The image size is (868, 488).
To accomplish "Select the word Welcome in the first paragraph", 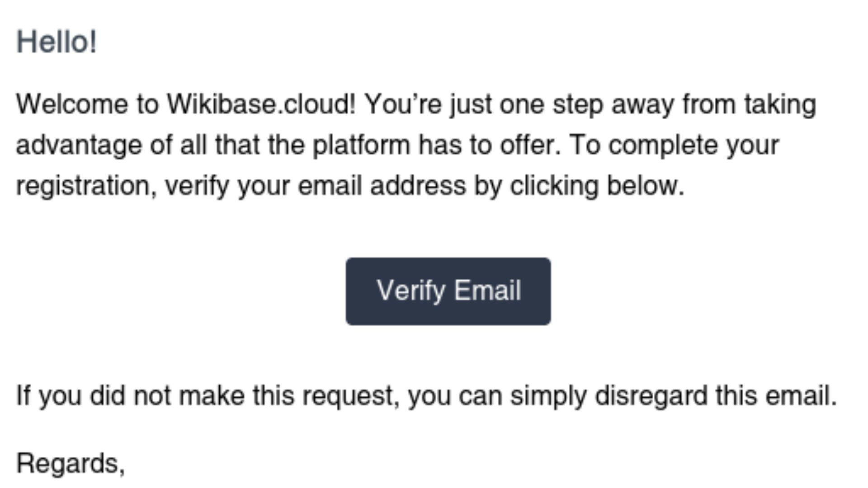I will [71, 104].
